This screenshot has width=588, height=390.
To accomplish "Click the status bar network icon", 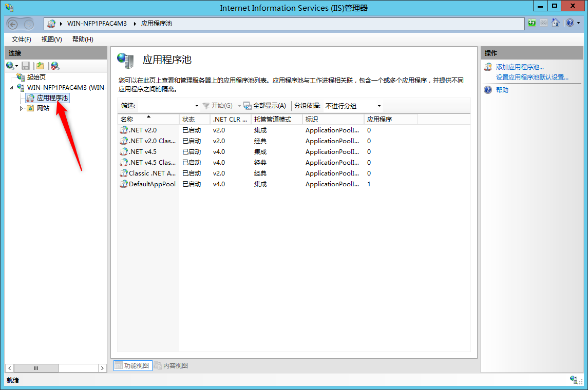I will tap(574, 380).
